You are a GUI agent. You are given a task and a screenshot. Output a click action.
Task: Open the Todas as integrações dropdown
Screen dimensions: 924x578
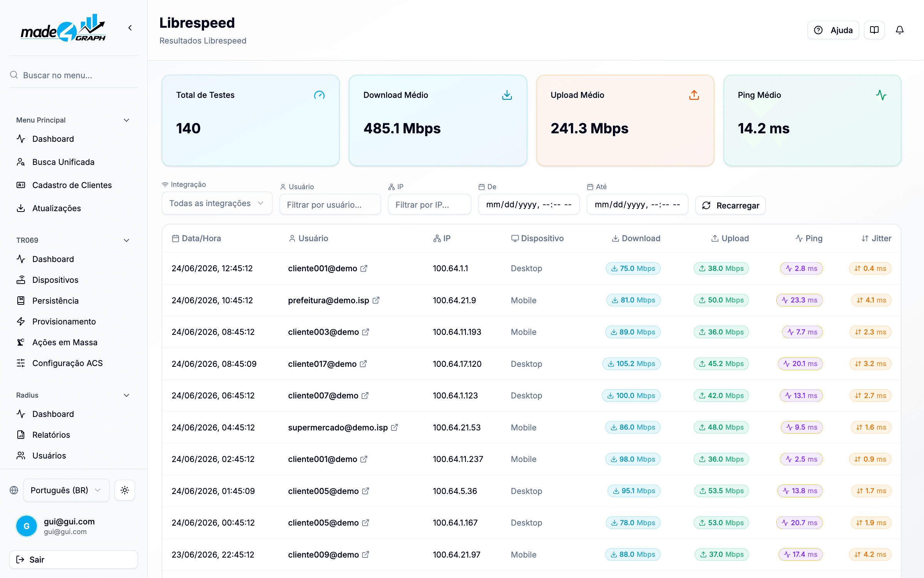click(217, 203)
